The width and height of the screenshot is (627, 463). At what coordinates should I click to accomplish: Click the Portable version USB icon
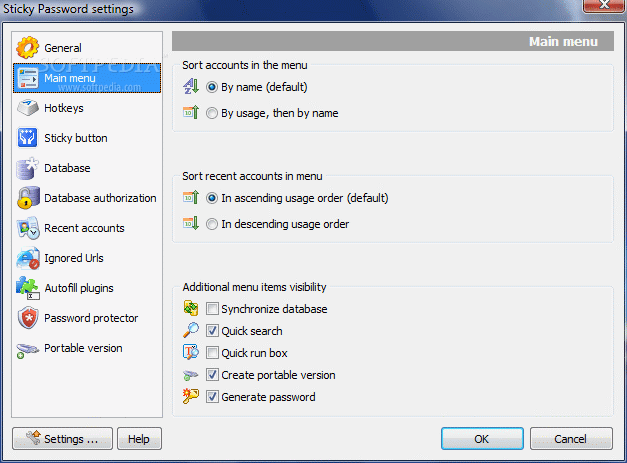(x=27, y=350)
